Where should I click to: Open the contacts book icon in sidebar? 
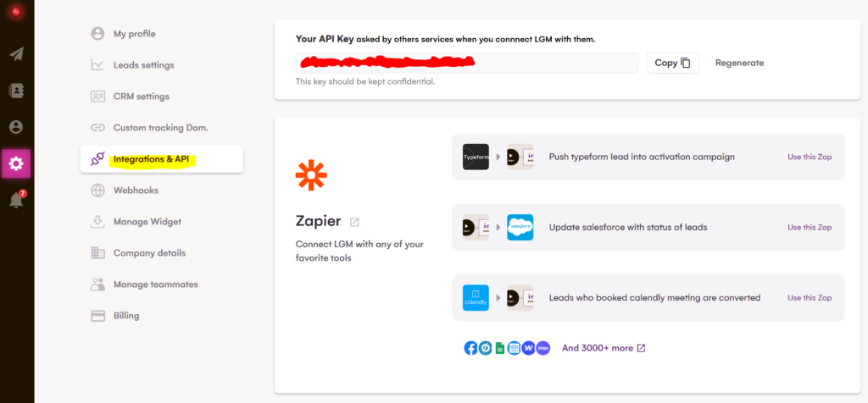[16, 91]
